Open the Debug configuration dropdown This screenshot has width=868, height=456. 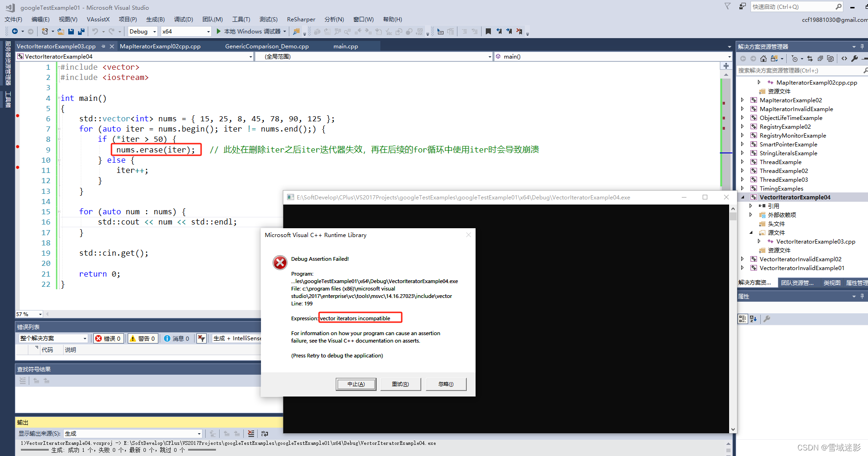pyautogui.click(x=143, y=31)
